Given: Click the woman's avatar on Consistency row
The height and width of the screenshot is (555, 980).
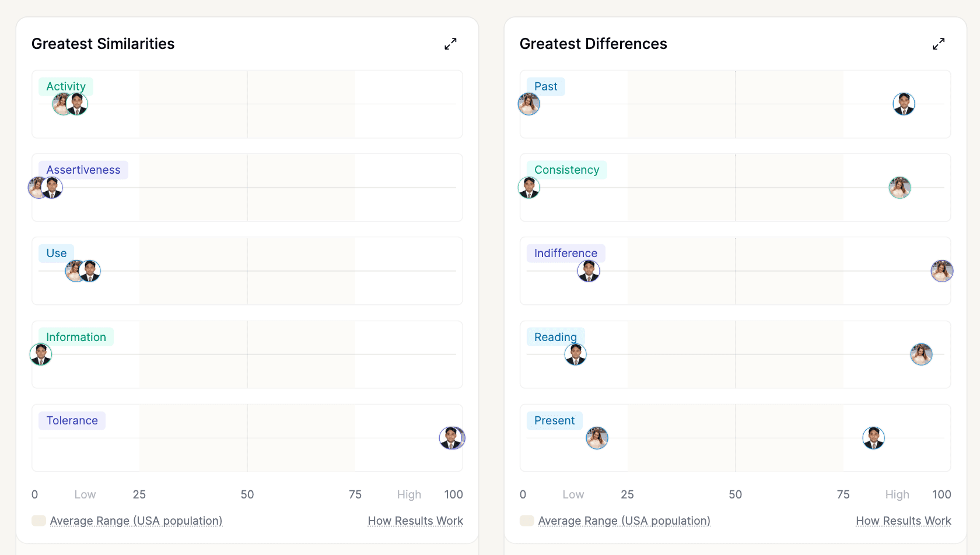Looking at the screenshot, I should click(900, 188).
